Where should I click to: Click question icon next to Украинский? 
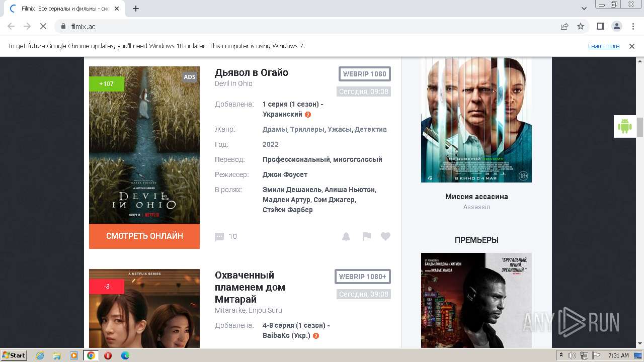point(308,115)
